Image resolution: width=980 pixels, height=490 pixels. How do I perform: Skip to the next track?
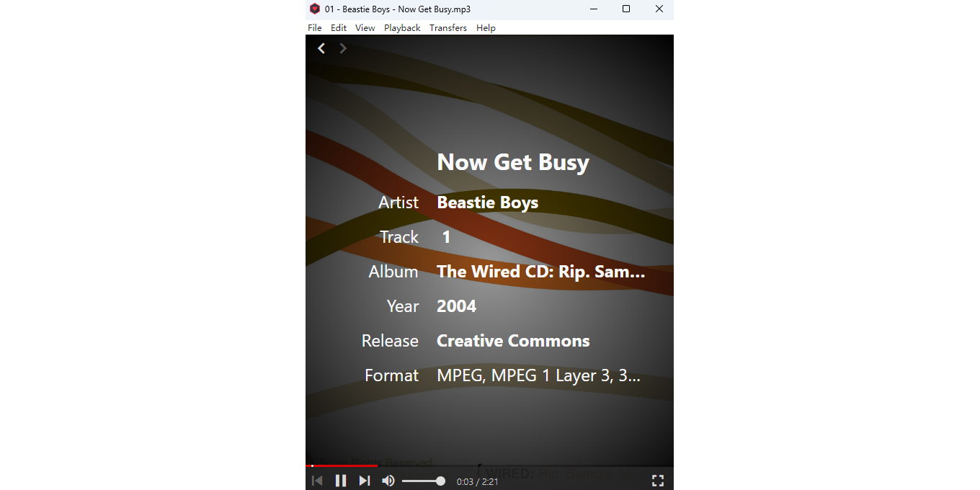[x=365, y=481]
